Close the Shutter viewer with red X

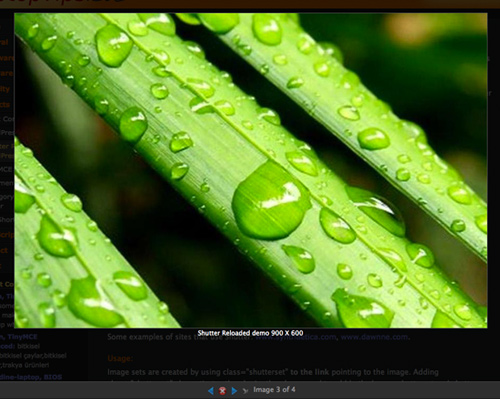(x=222, y=391)
